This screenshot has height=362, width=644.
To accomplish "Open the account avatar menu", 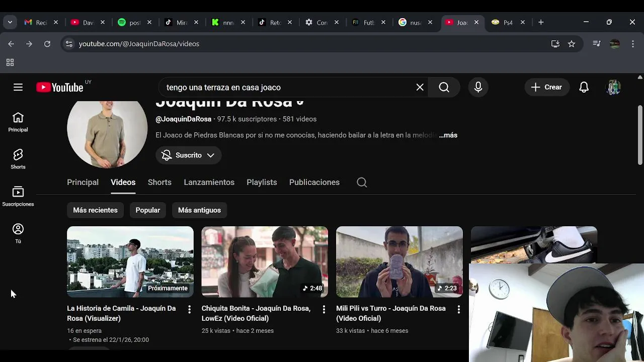I will coord(613,87).
